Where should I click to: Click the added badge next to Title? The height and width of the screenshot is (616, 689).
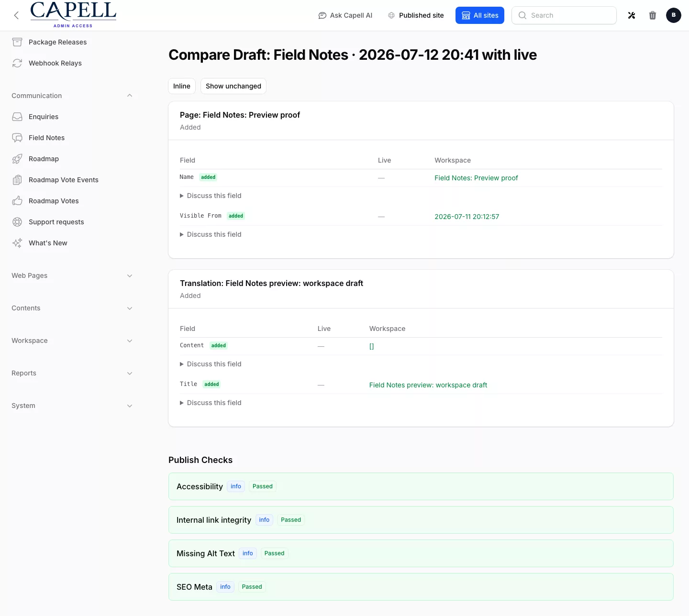tap(211, 385)
